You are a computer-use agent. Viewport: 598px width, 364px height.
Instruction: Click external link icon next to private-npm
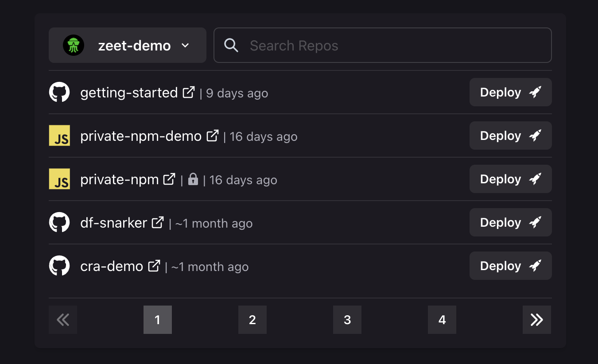click(x=170, y=179)
